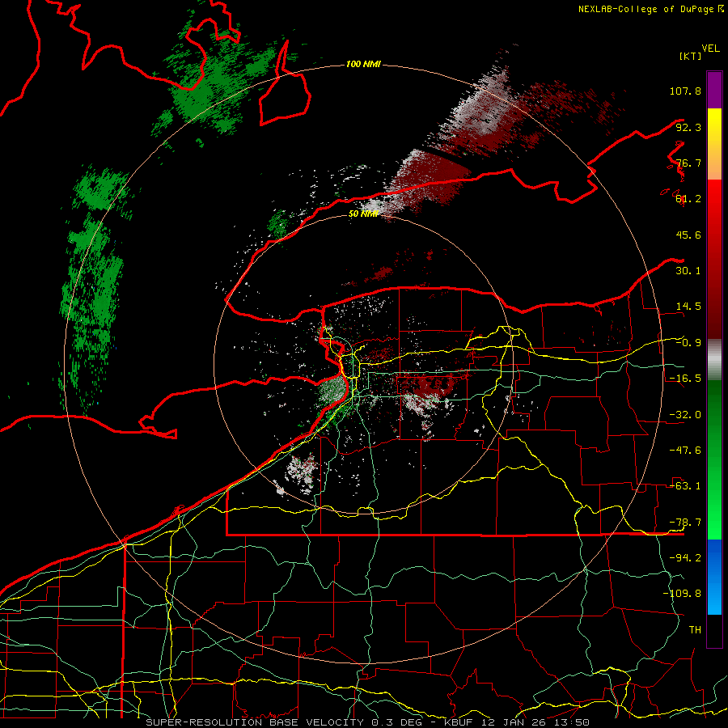Click the 61.2 legend value
This screenshot has height=728, width=728.
point(688,199)
